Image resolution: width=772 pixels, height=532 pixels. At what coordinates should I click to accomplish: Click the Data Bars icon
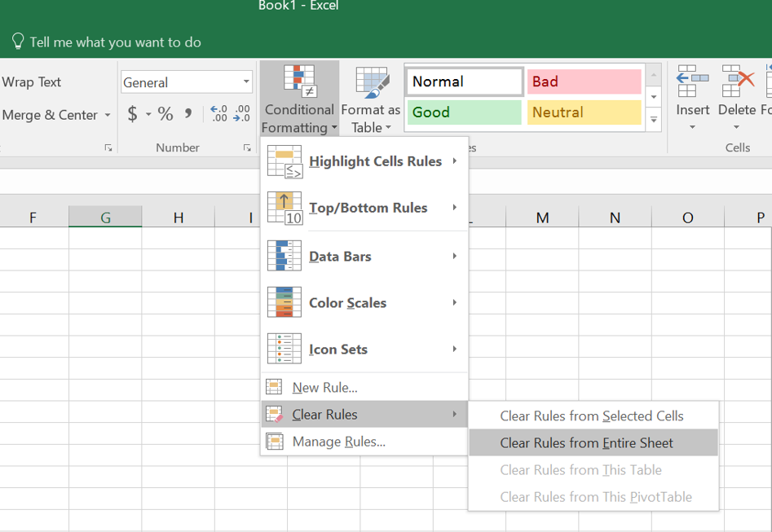pos(284,256)
